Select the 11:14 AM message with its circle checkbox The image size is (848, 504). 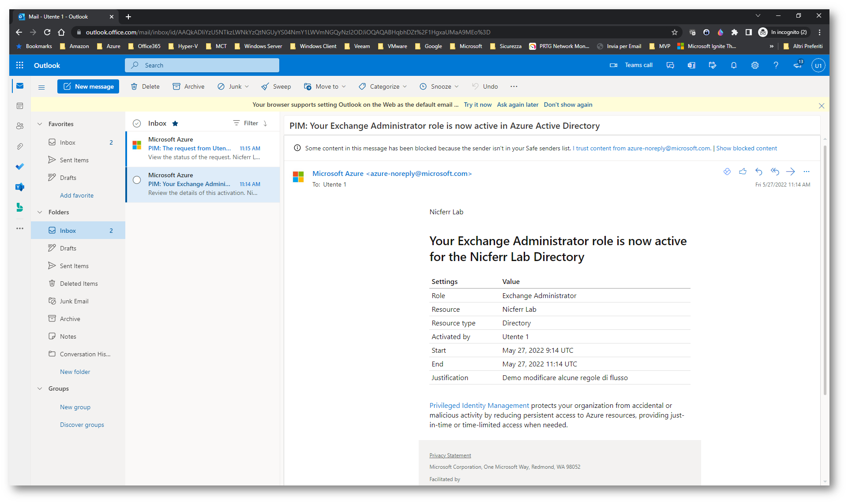click(137, 180)
